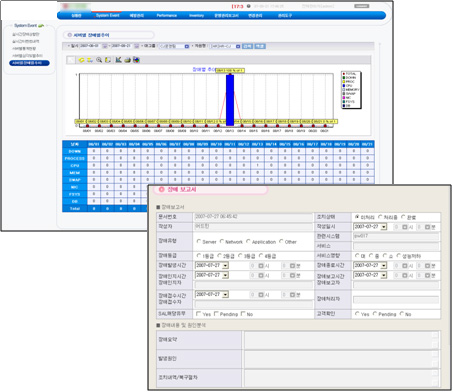Select the Server fault type radio
Screen dimensions: 453x392
coord(199,241)
